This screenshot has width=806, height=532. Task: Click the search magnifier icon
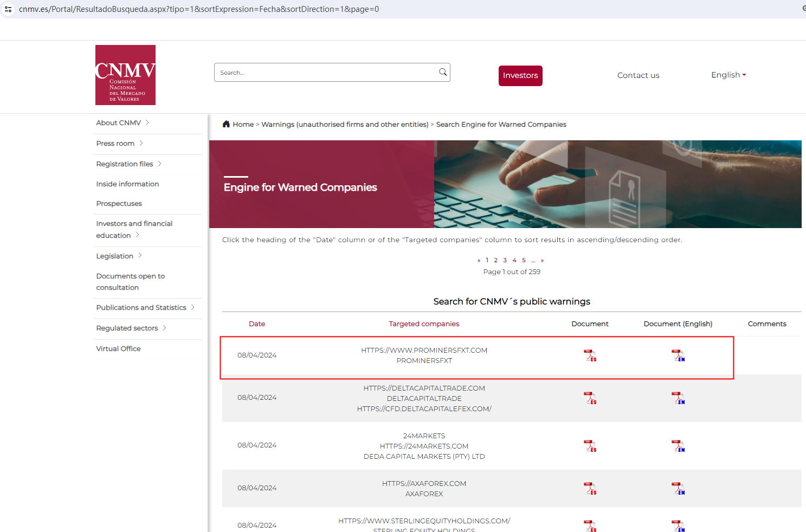tap(443, 72)
